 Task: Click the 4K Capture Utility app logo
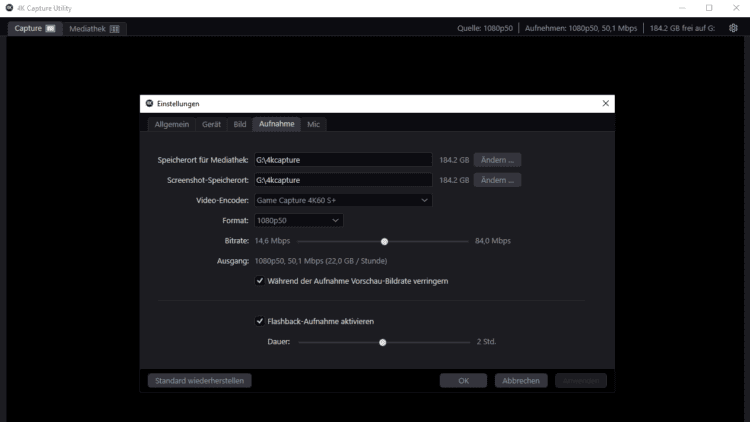pyautogui.click(x=9, y=7)
